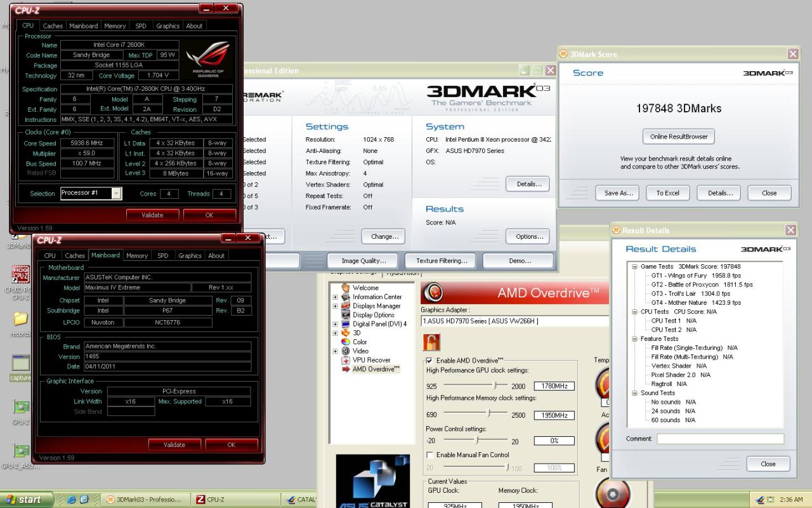Switch to Caches tab in top CPU-Z window
Viewport: 812px width, 508px height.
tap(53, 26)
